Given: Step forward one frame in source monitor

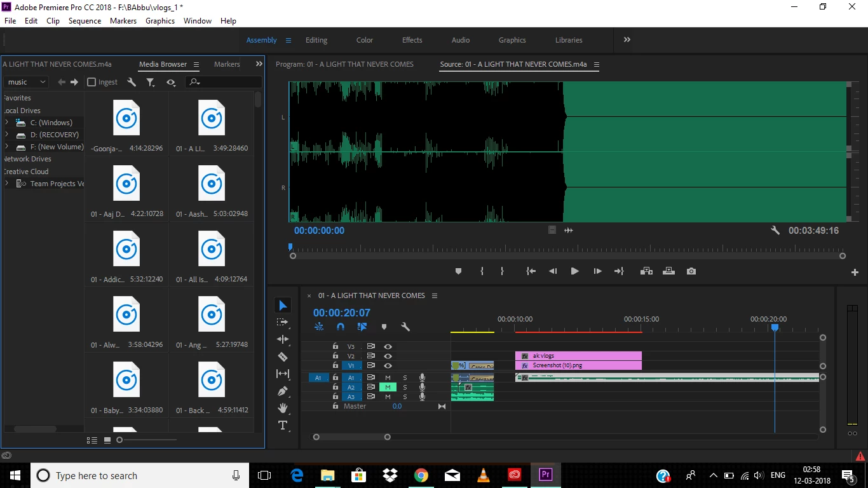Looking at the screenshot, I should (597, 271).
